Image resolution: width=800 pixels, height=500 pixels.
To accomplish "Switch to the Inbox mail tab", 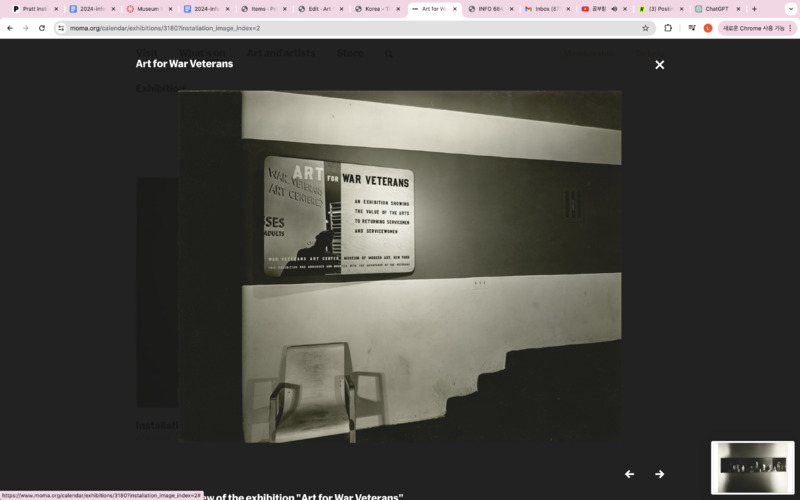I will [543, 9].
